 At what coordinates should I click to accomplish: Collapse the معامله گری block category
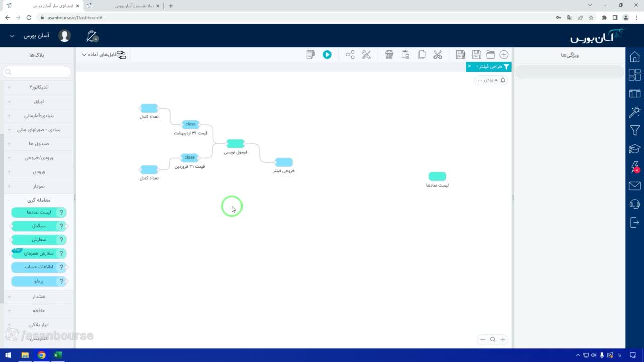click(39, 200)
